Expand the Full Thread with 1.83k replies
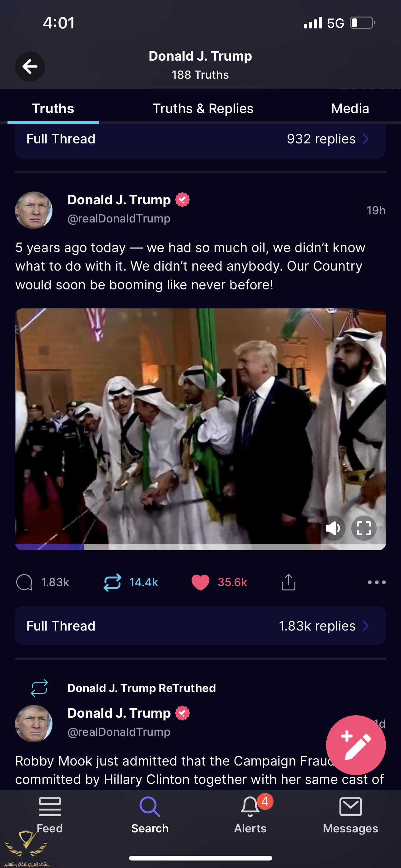 [200, 626]
